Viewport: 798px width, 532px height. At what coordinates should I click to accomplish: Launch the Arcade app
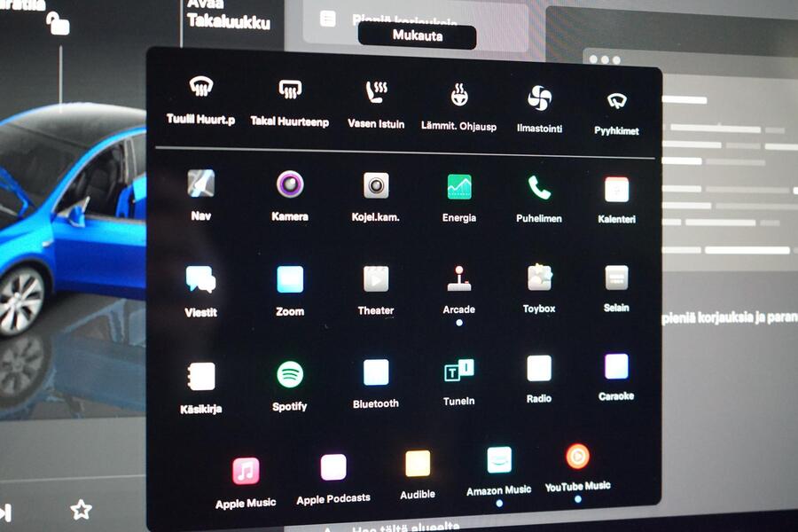459,278
